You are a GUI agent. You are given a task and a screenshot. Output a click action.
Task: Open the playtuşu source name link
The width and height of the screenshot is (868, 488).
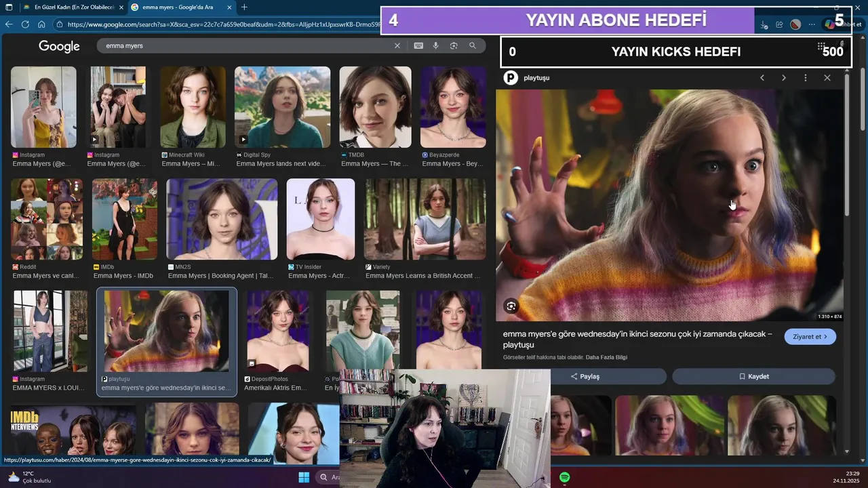(x=536, y=78)
